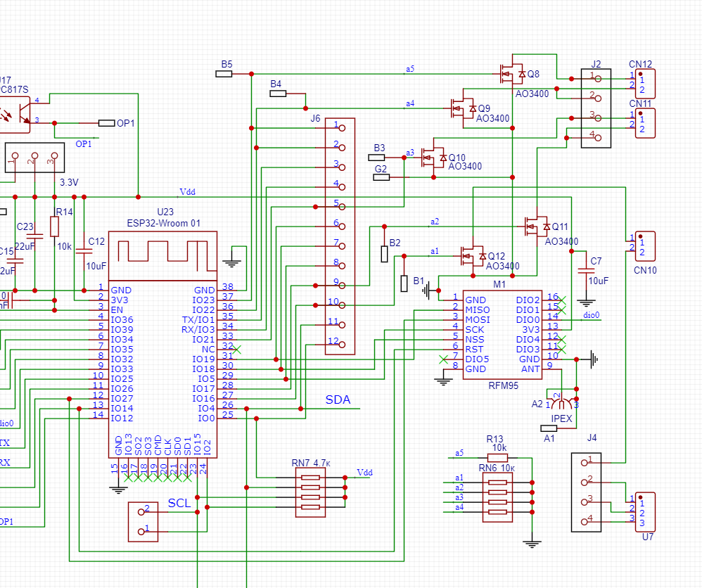Click the CN10 two-pin connector
702x588 pixels.
pos(645,246)
